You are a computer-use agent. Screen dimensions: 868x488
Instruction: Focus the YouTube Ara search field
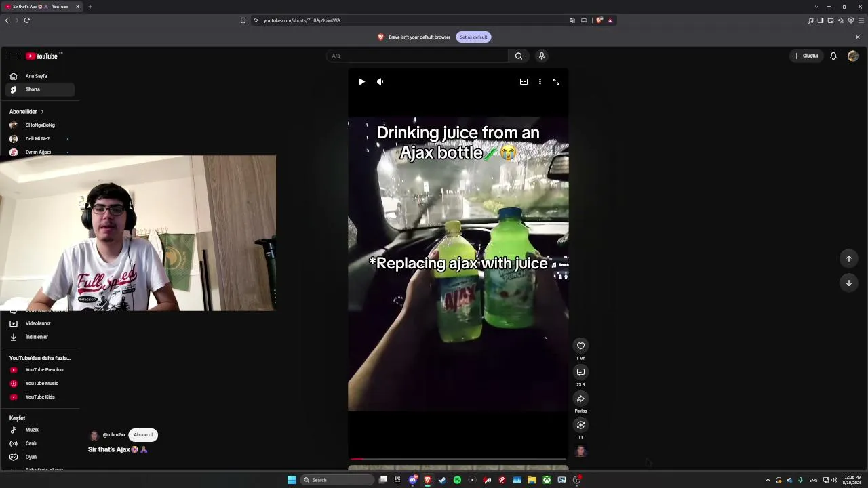[416, 56]
